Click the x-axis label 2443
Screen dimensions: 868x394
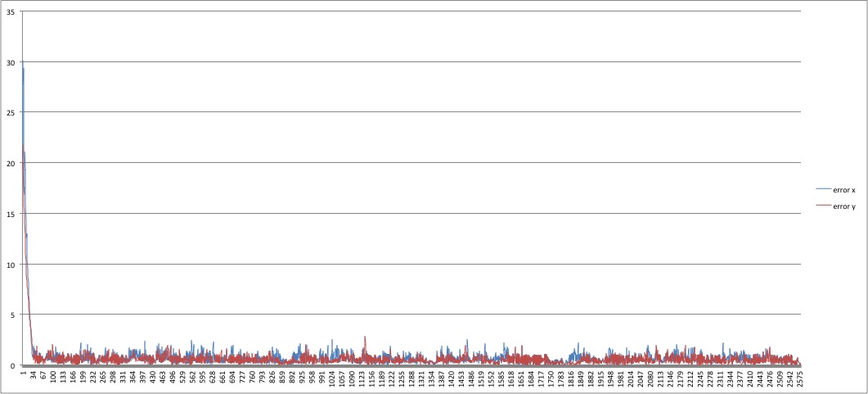point(760,378)
